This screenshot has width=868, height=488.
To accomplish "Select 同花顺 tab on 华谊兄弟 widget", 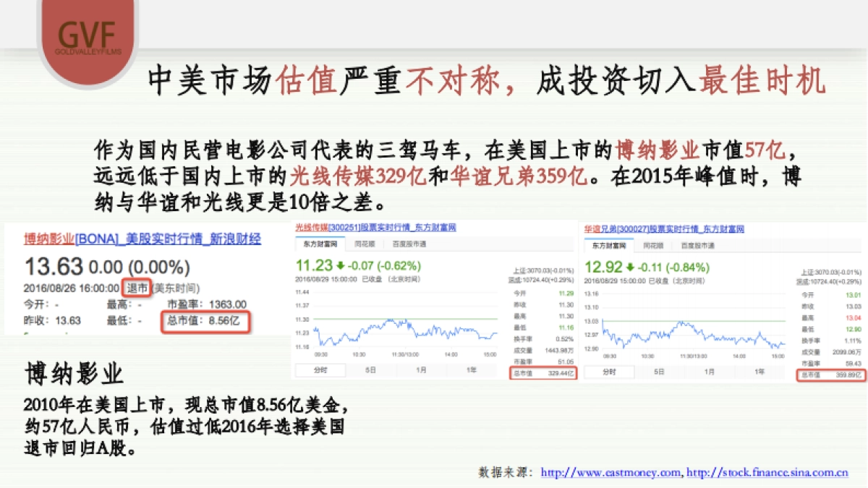I will pos(654,245).
